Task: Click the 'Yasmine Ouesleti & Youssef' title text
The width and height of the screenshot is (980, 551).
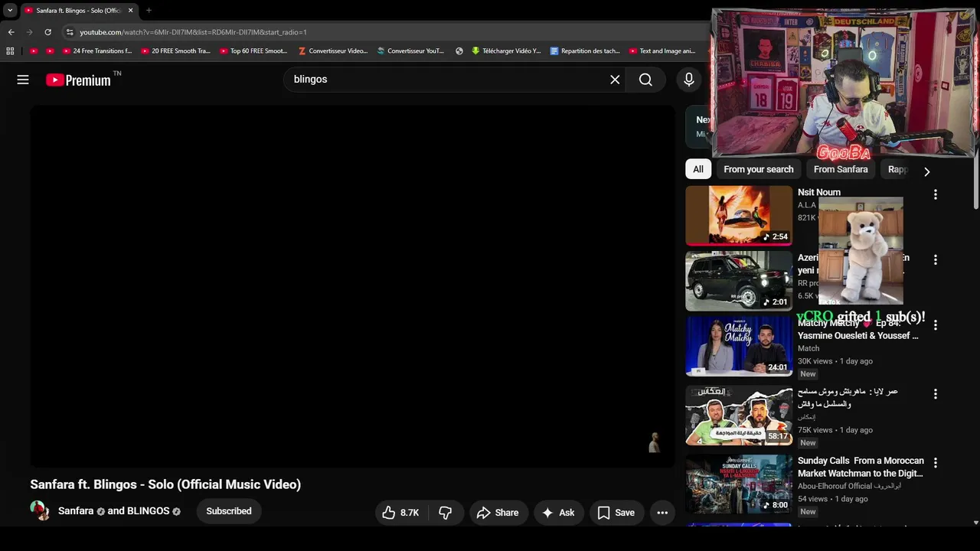Action: (857, 335)
